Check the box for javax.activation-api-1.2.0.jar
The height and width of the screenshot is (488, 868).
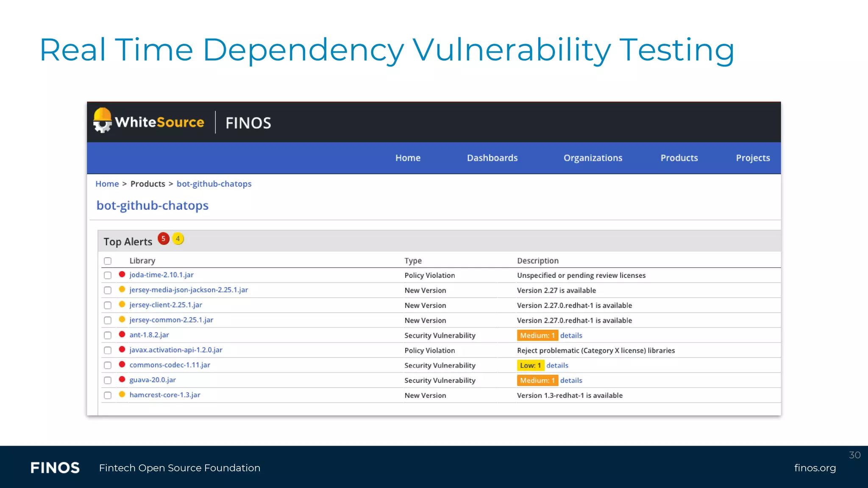click(108, 350)
